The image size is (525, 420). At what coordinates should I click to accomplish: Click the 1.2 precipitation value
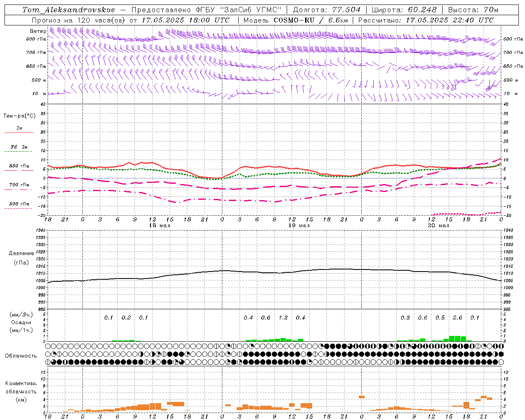283,318
